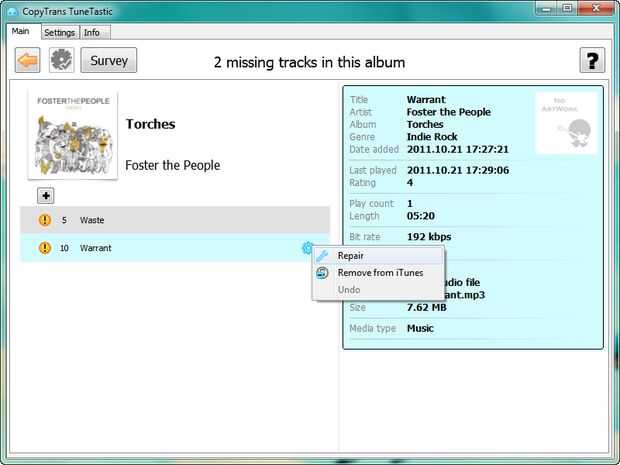Click the wrench icon next to Repair
This screenshot has width=620, height=465.
click(322, 256)
